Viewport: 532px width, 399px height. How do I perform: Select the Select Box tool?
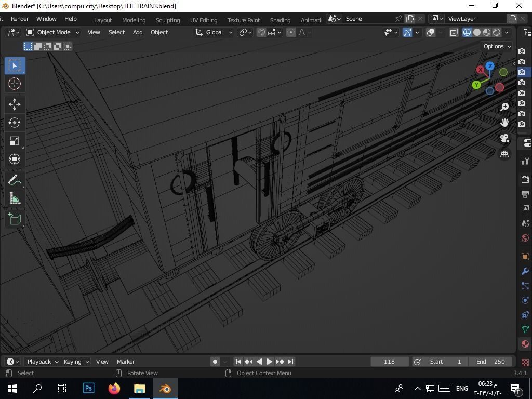15,65
